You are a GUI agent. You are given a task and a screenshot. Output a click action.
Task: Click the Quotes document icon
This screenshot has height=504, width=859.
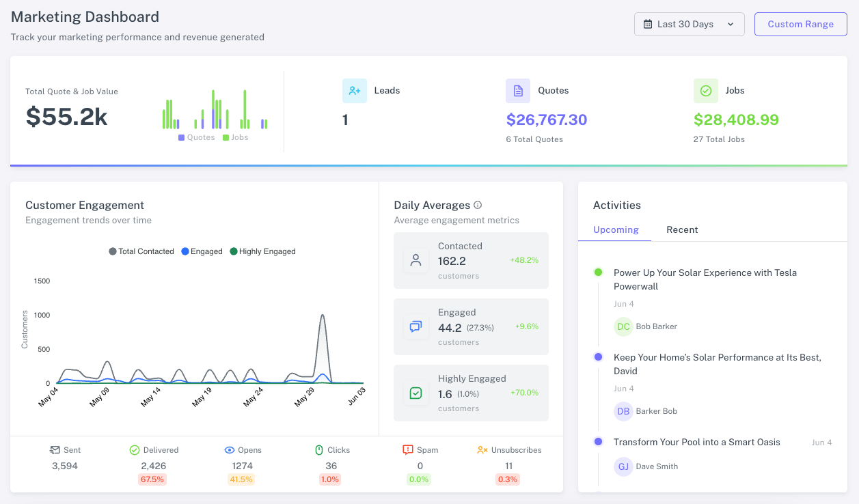click(x=518, y=91)
